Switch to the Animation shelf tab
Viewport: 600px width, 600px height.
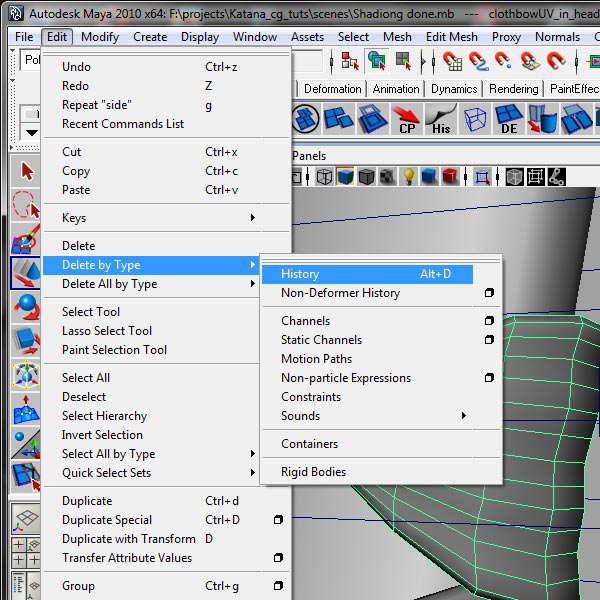tap(396, 89)
